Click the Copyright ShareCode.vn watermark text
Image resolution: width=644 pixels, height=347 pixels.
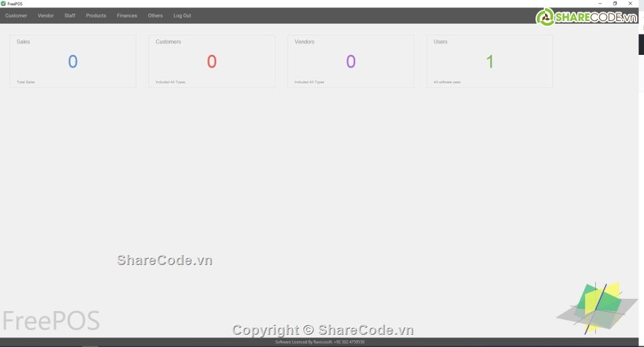pos(323,330)
